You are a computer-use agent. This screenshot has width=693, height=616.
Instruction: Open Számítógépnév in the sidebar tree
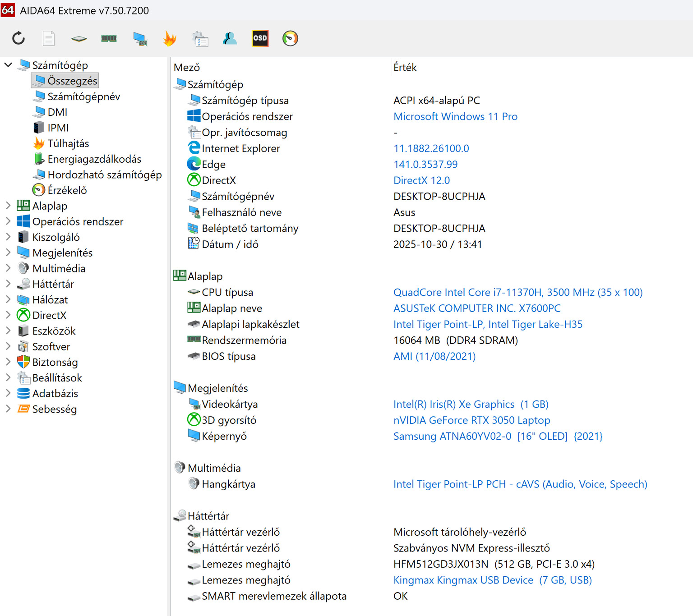click(x=76, y=97)
